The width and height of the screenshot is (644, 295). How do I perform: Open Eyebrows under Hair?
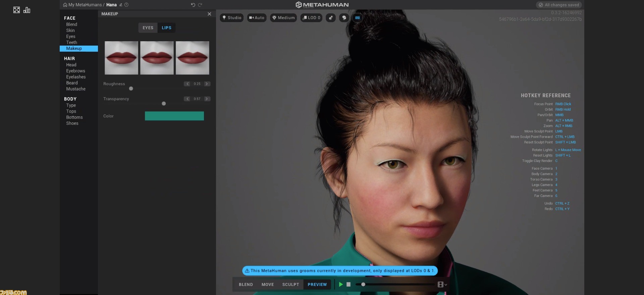click(76, 71)
